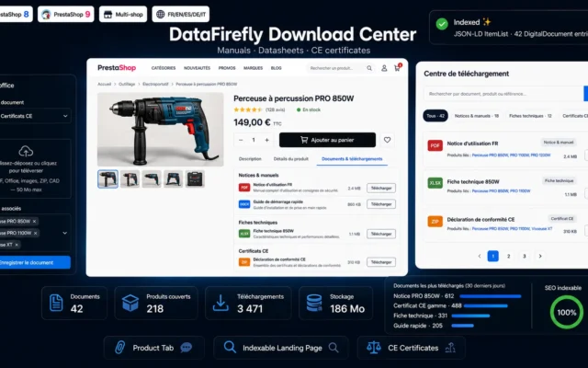The width and height of the screenshot is (588, 368).
Task: Remove the PRO 850W product tag
Action: pos(35,221)
